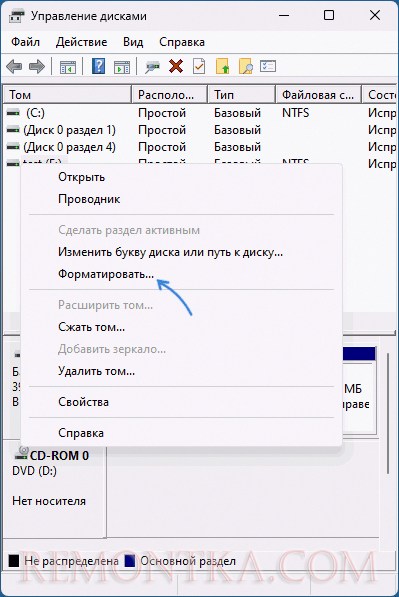The image size is (399, 597).
Task: Open the blue Help question mark icon
Action: click(x=99, y=67)
